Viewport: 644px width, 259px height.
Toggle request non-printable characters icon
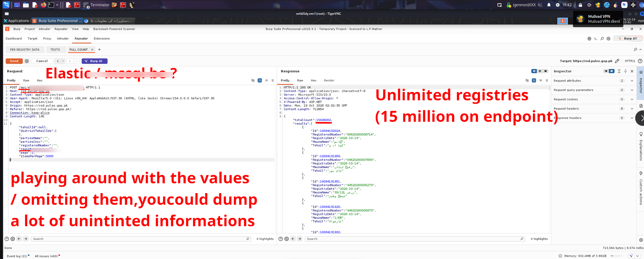253,80
